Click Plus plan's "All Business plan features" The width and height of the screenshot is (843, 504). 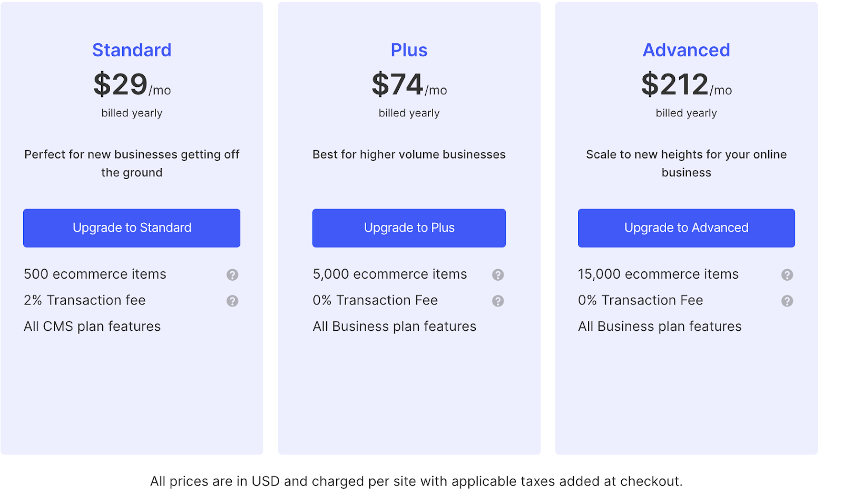394,327
